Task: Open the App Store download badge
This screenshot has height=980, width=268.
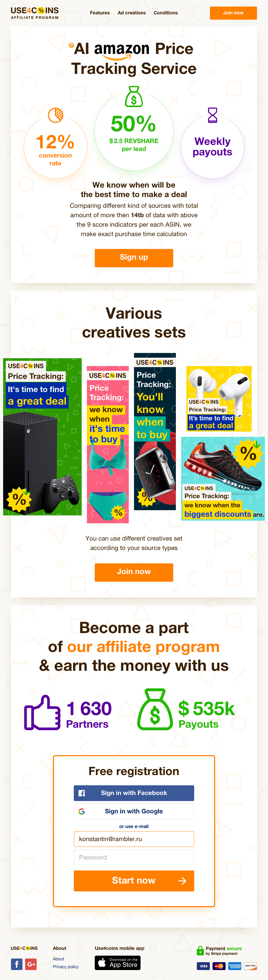Action: click(118, 962)
